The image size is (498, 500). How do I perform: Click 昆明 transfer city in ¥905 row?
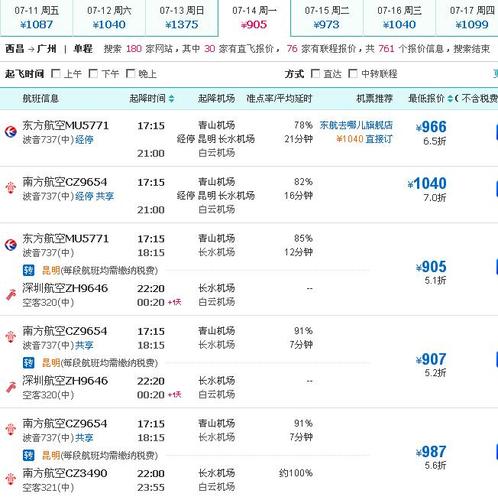tap(51, 270)
